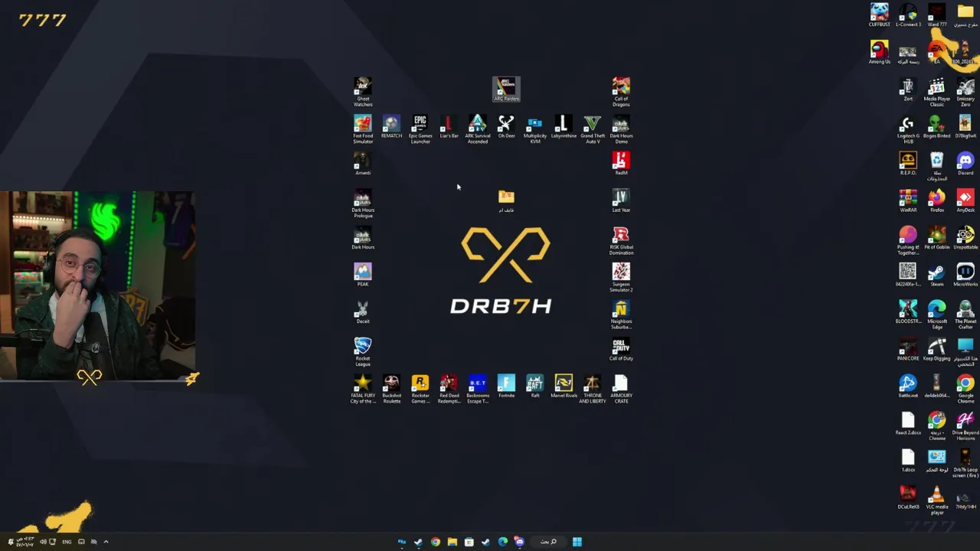Open the Dark Hours Prologue icon

[x=363, y=204]
